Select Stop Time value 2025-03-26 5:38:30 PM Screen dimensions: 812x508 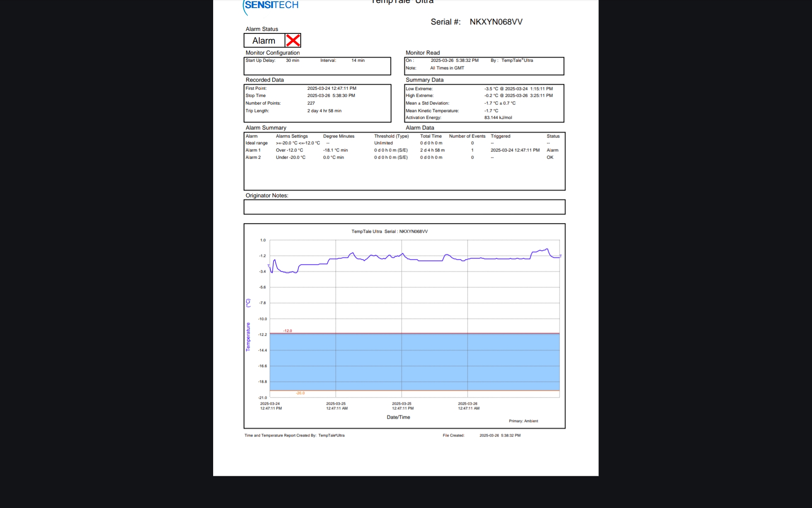click(x=331, y=96)
